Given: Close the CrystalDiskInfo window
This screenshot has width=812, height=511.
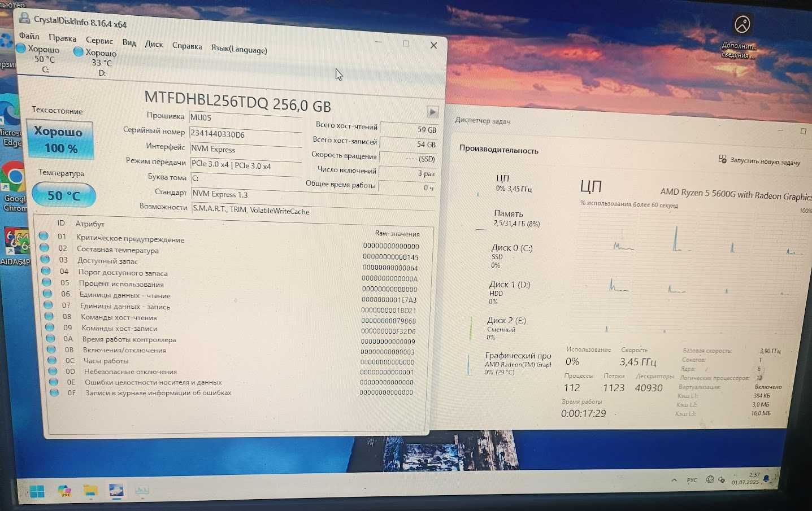Looking at the screenshot, I should [433, 45].
